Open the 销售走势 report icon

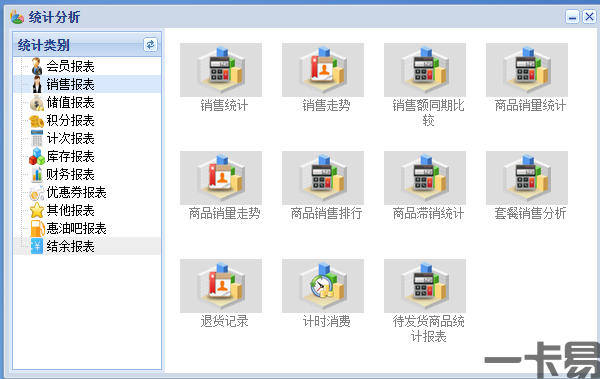pyautogui.click(x=323, y=70)
